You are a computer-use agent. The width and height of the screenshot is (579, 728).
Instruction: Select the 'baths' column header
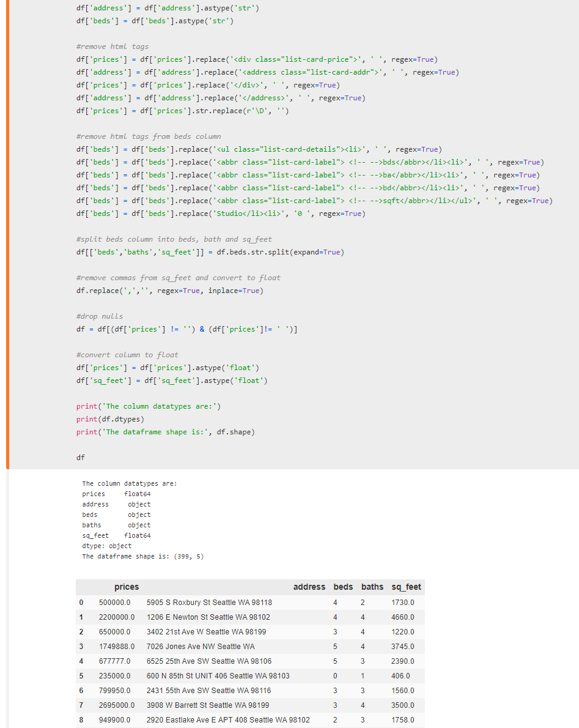(x=372, y=587)
